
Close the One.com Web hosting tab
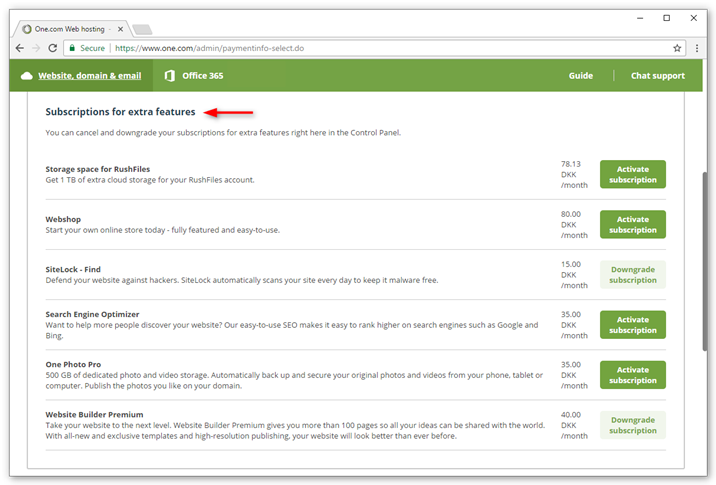tap(120, 29)
